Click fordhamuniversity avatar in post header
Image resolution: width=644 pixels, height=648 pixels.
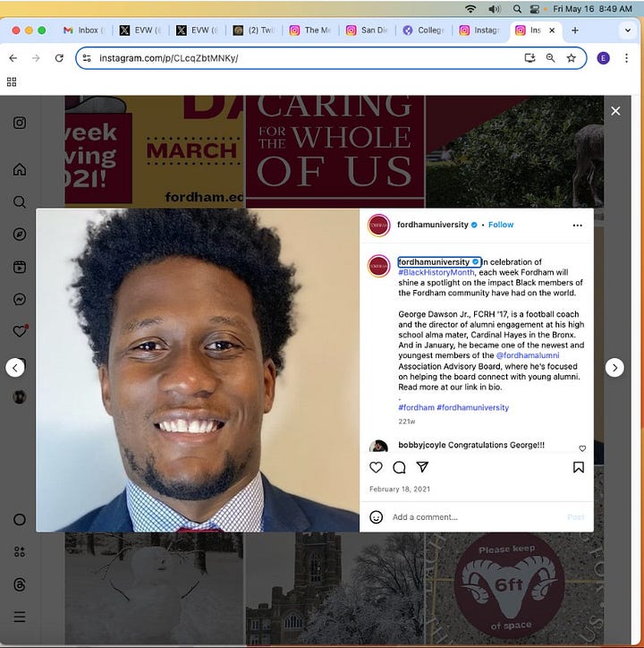[x=379, y=226]
